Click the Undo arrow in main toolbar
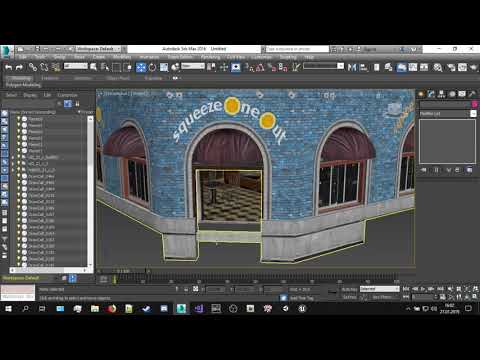Screen dimensions: 480x360 8,67
